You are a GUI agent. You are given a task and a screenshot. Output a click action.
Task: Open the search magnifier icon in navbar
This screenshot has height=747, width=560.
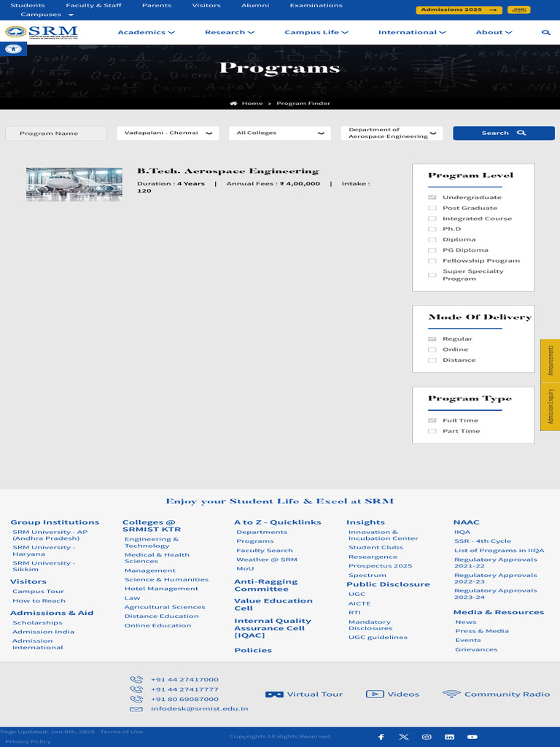click(545, 32)
